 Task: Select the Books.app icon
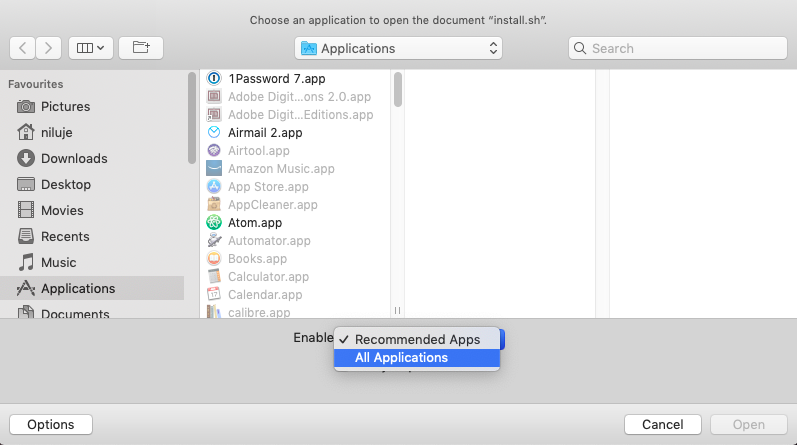[x=214, y=258]
